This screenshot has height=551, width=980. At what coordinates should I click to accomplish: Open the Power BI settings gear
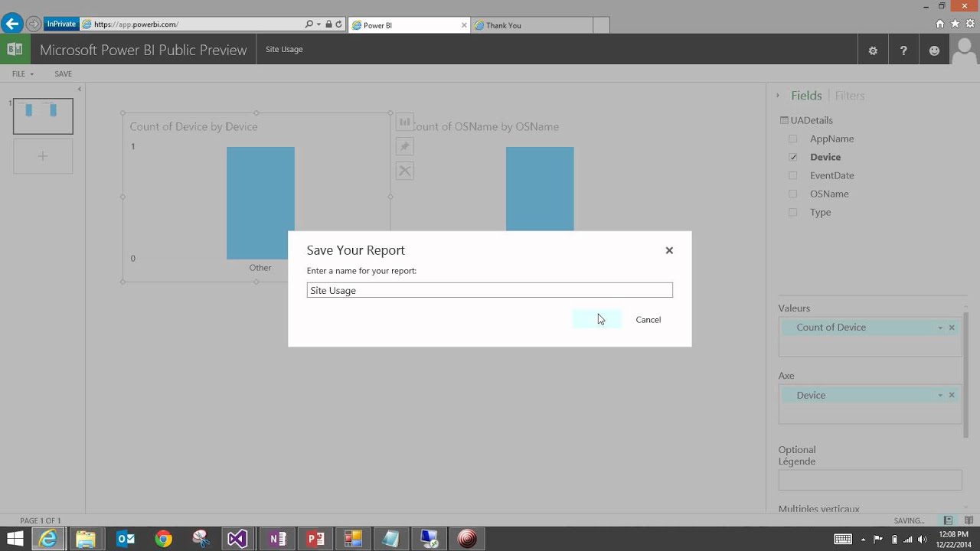[873, 51]
